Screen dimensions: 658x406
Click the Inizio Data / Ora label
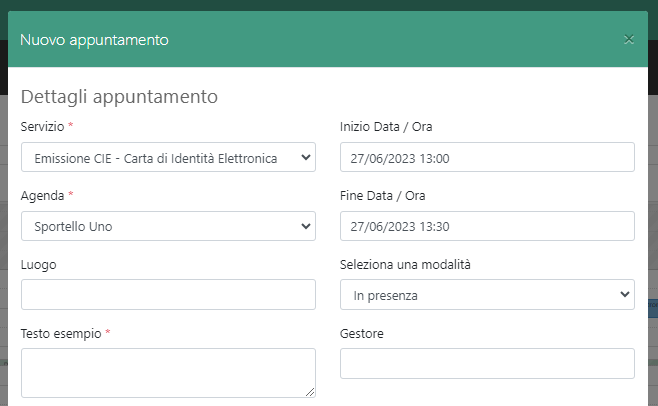(386, 127)
